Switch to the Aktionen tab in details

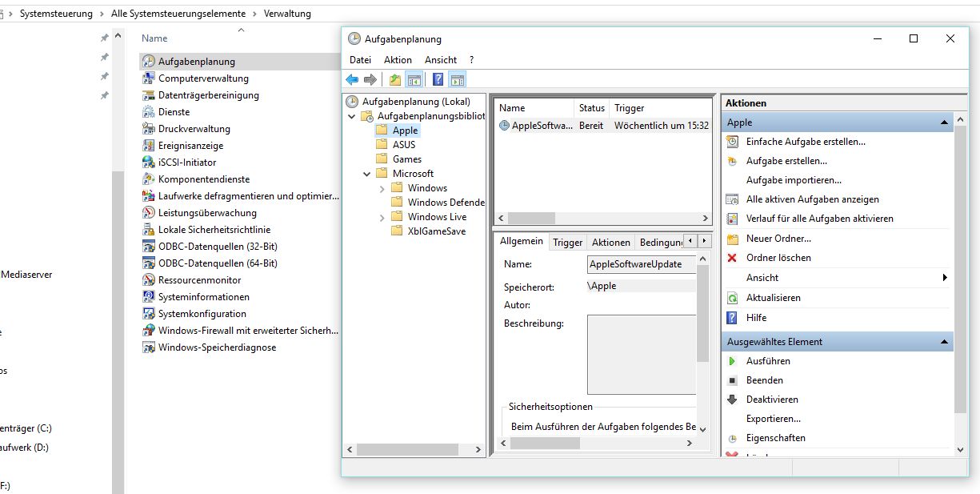click(611, 243)
